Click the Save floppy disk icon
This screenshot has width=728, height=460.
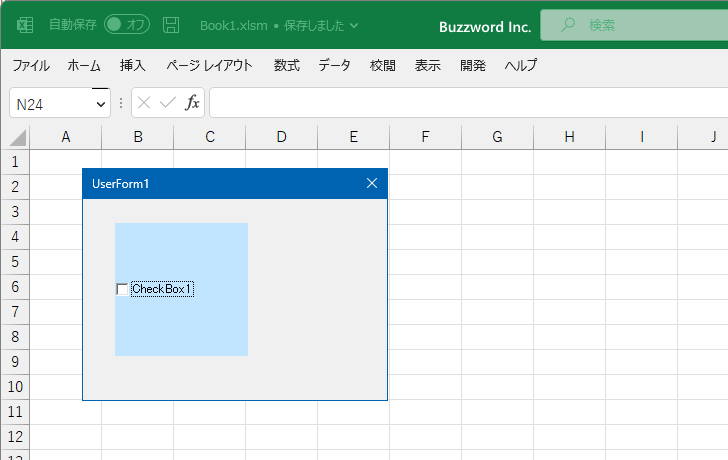tap(171, 25)
